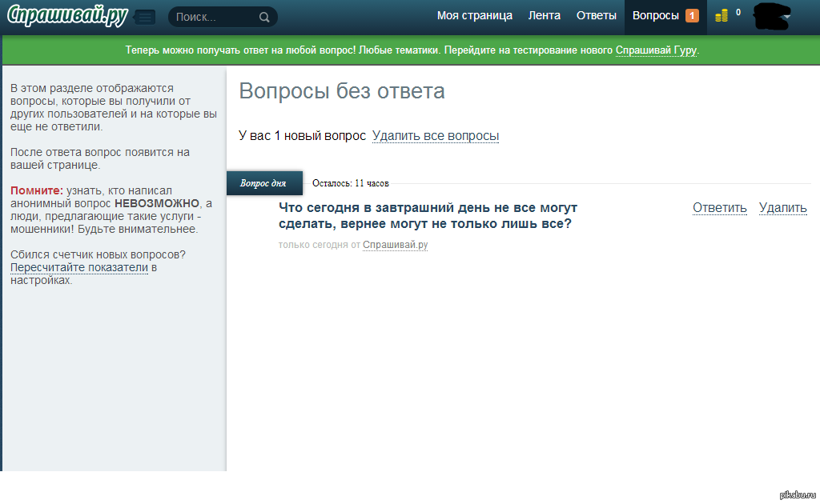Click the Вопрос дня label tag
Image resolution: width=820 pixels, height=504 pixels.
coord(263,183)
